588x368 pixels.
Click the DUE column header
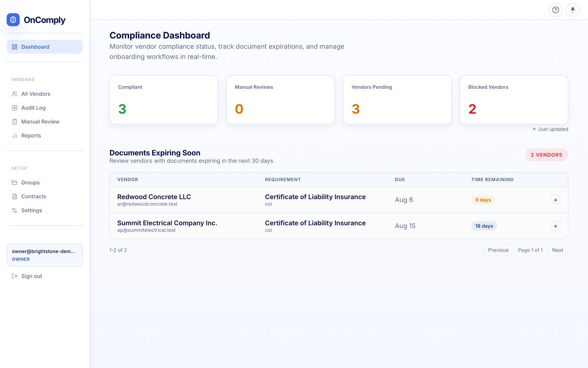[x=400, y=180]
